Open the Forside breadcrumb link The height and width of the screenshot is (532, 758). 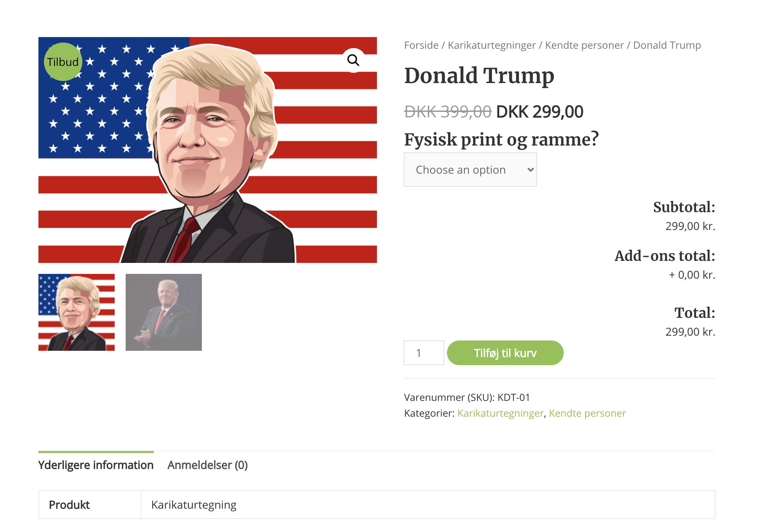pyautogui.click(x=421, y=45)
